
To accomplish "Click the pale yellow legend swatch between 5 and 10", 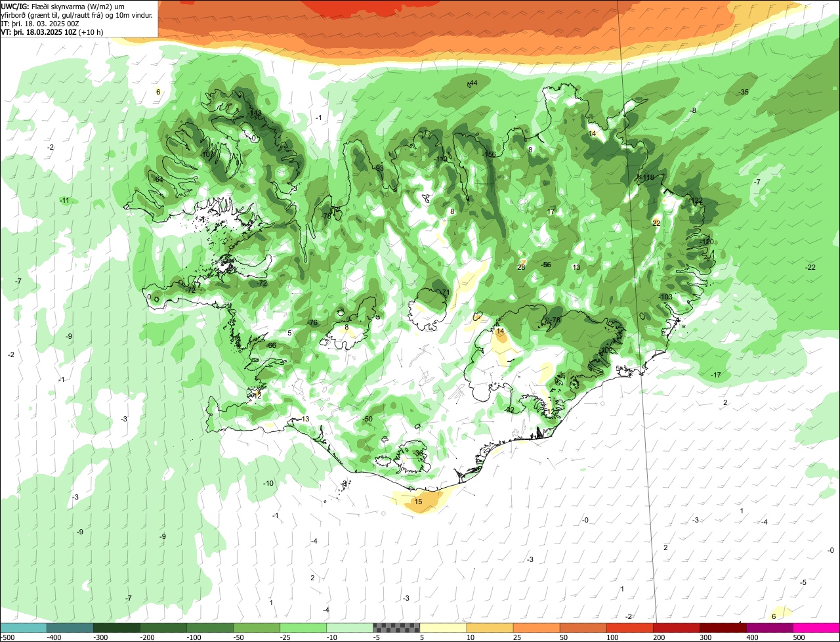I will 443,628.
